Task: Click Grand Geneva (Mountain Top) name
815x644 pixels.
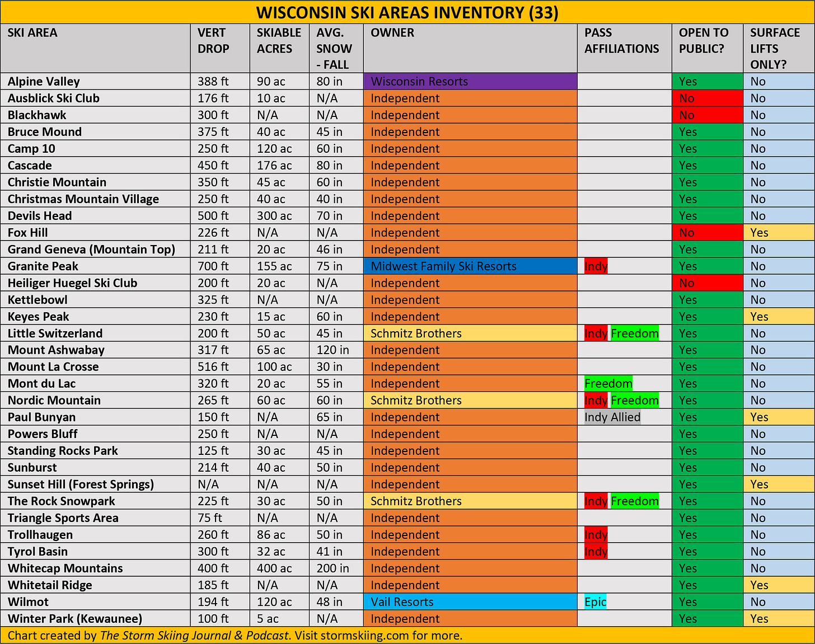Action: tap(91, 249)
